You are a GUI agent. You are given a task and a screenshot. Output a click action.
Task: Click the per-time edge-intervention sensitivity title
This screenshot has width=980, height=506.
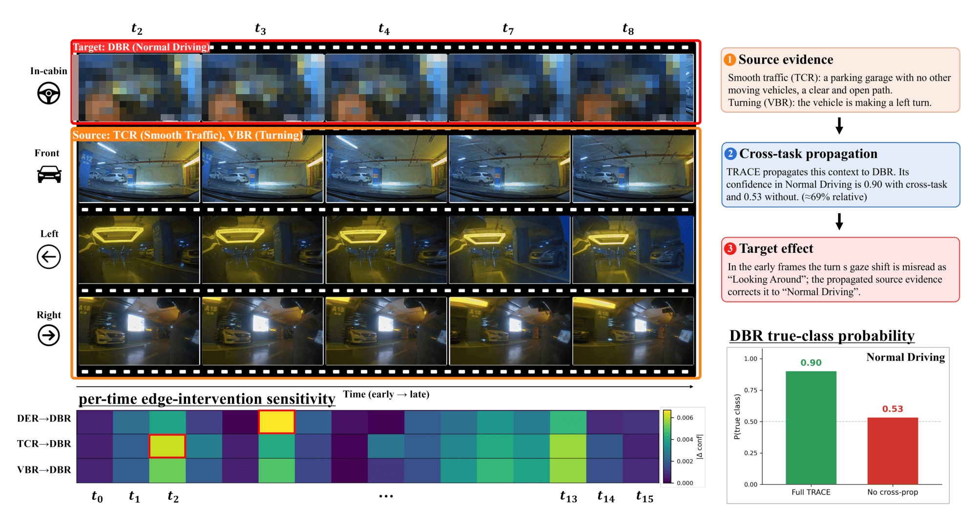tap(207, 399)
